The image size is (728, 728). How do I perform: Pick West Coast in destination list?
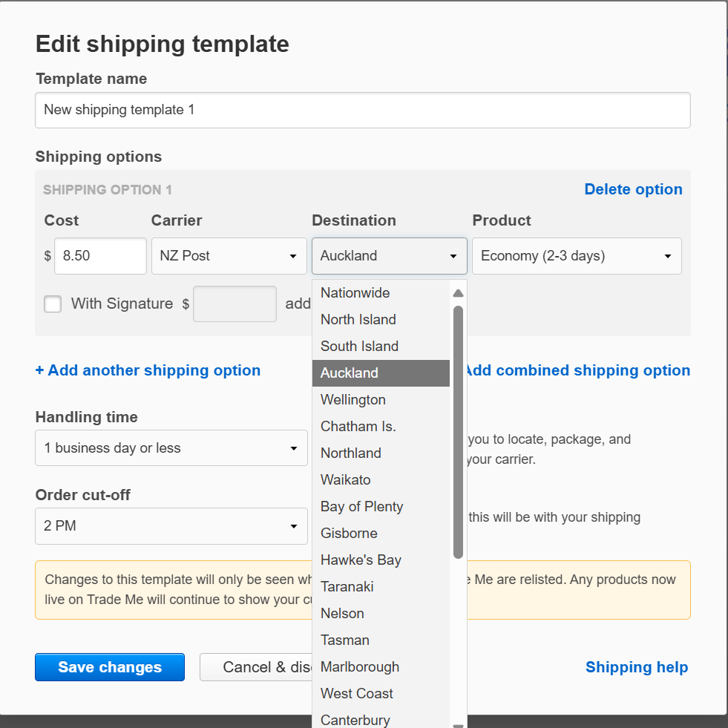pyautogui.click(x=356, y=694)
